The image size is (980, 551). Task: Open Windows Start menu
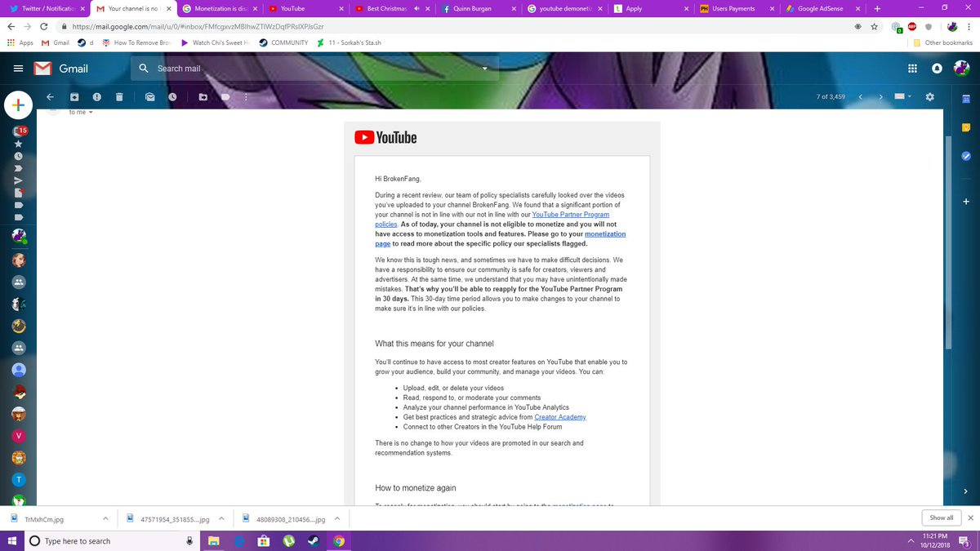(12, 540)
